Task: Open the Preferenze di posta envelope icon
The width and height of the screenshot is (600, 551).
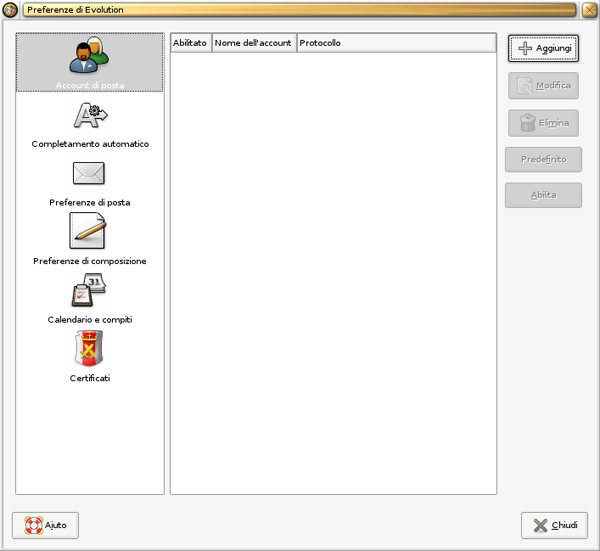Action: coord(88,173)
